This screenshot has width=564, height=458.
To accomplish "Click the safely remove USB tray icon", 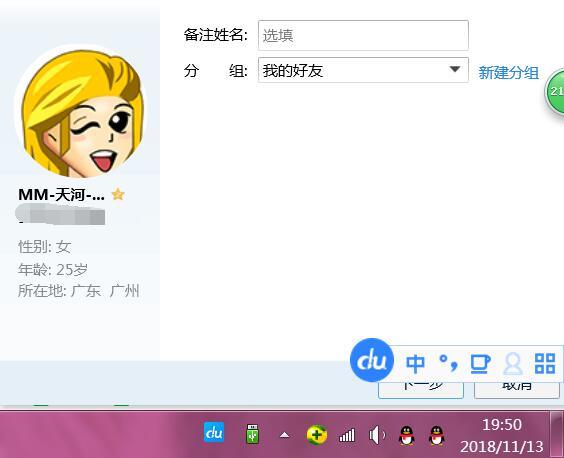I will coord(253,434).
